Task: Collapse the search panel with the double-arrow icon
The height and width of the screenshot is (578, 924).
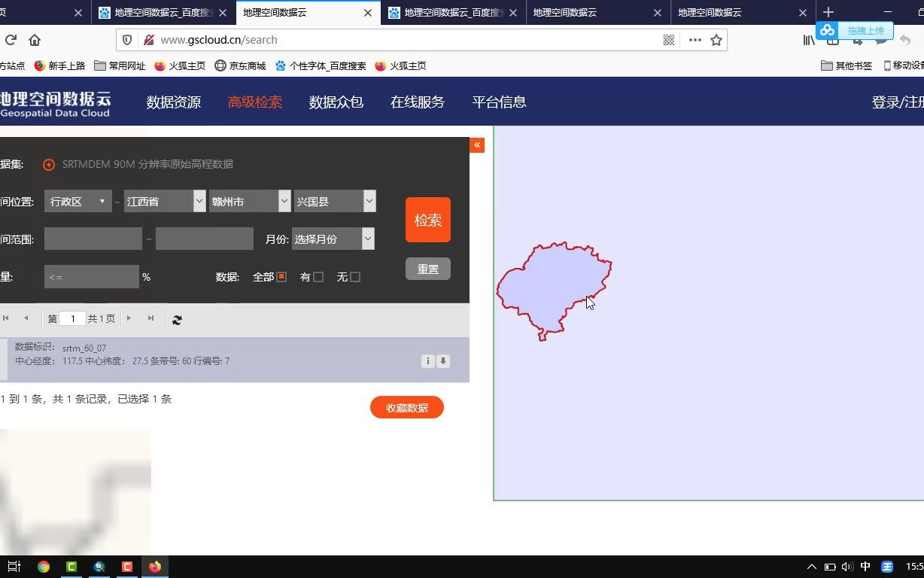Action: pos(477,144)
